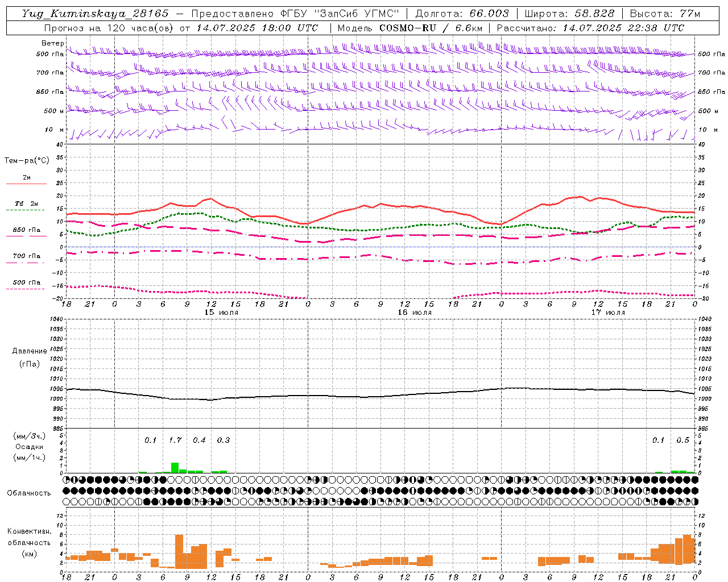Click the (гПа) pressure unit label

tap(30, 364)
